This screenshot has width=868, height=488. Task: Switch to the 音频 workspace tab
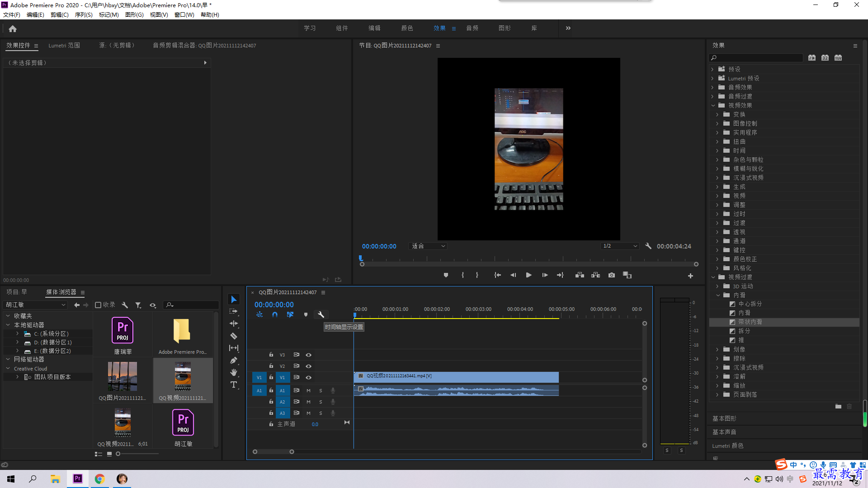click(x=472, y=28)
